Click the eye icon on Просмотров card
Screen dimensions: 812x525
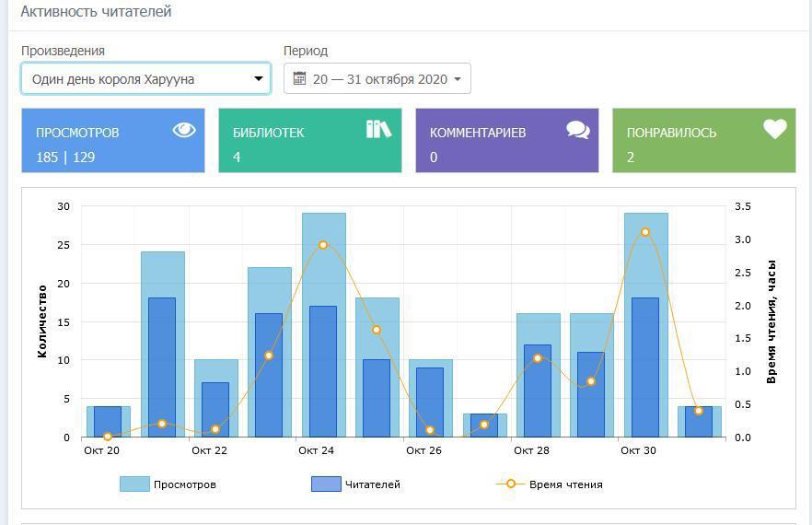pos(184,130)
